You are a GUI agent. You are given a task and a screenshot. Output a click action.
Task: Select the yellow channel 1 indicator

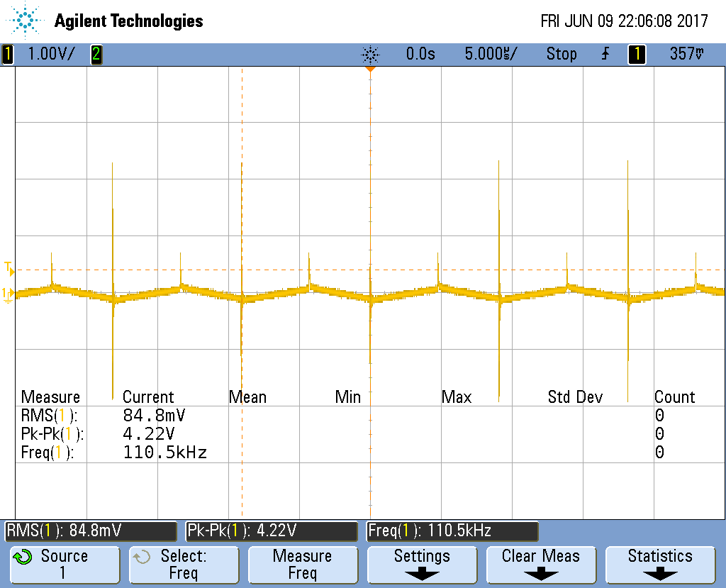click(x=7, y=54)
